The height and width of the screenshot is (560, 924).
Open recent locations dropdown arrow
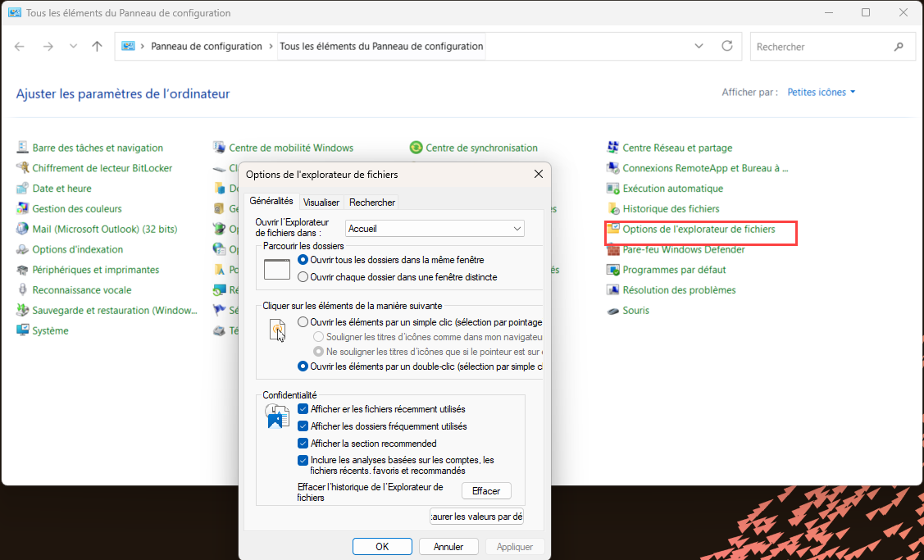[x=73, y=47]
